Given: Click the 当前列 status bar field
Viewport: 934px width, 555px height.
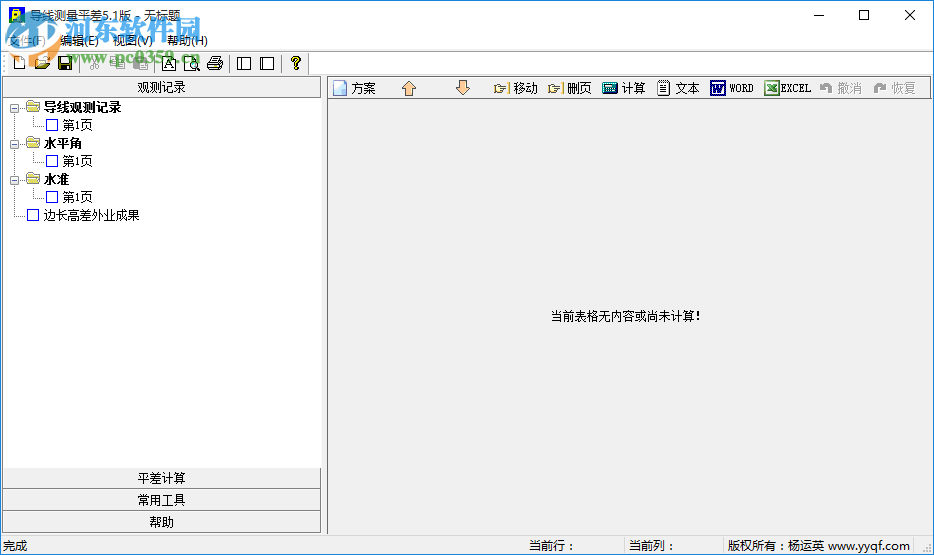Looking at the screenshot, I should (651, 545).
